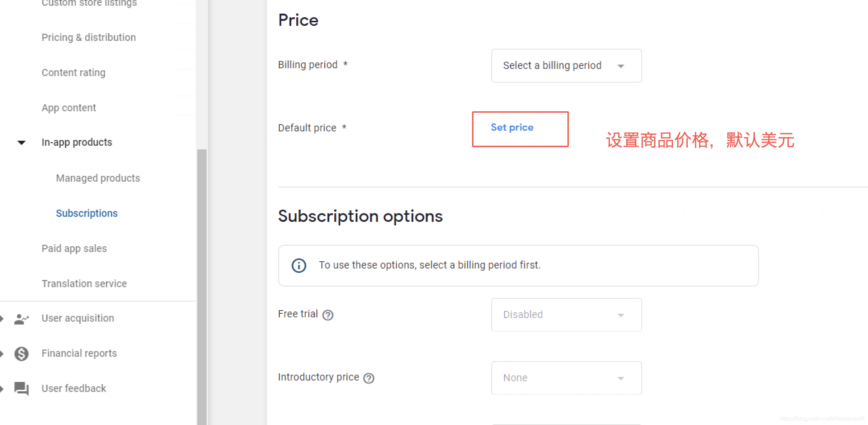
Task: Open Pricing & distribution page
Action: 89,37
